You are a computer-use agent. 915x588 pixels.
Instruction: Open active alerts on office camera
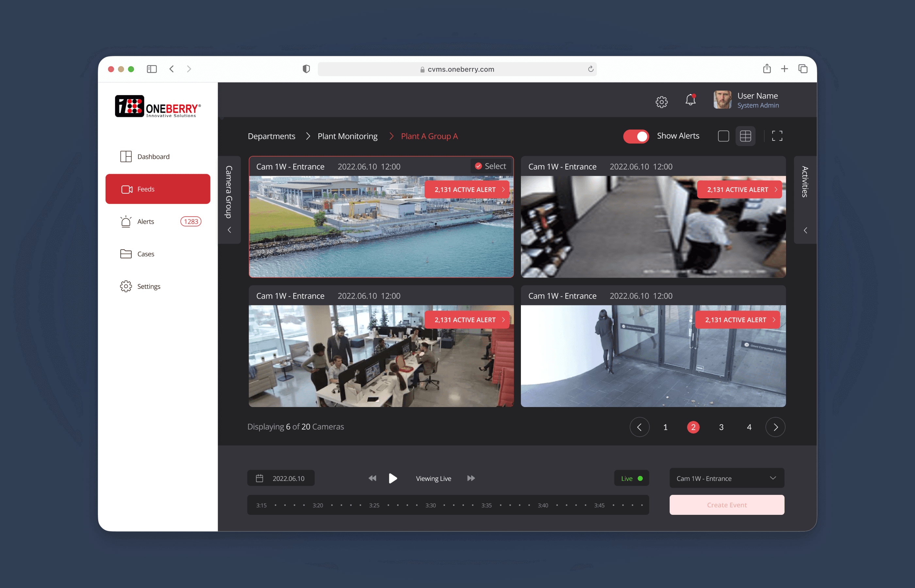[x=467, y=319]
